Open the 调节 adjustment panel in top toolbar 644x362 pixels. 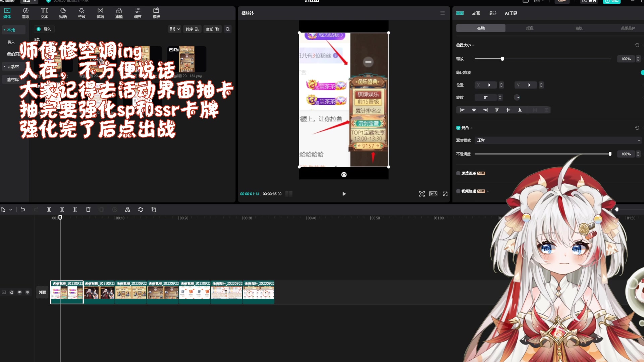click(x=138, y=13)
